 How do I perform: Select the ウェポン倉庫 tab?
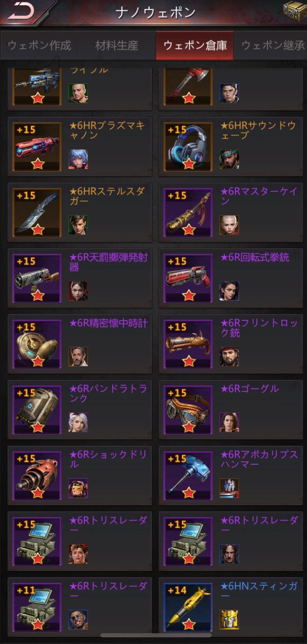(194, 46)
